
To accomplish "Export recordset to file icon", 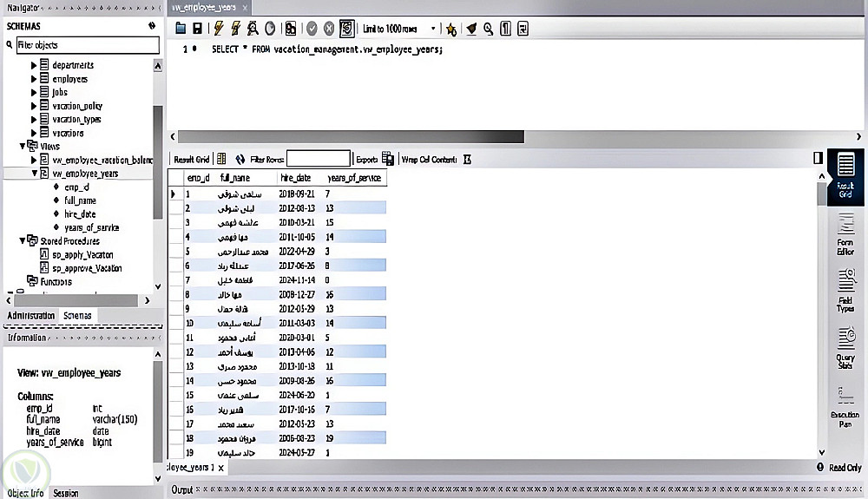I will point(387,160).
